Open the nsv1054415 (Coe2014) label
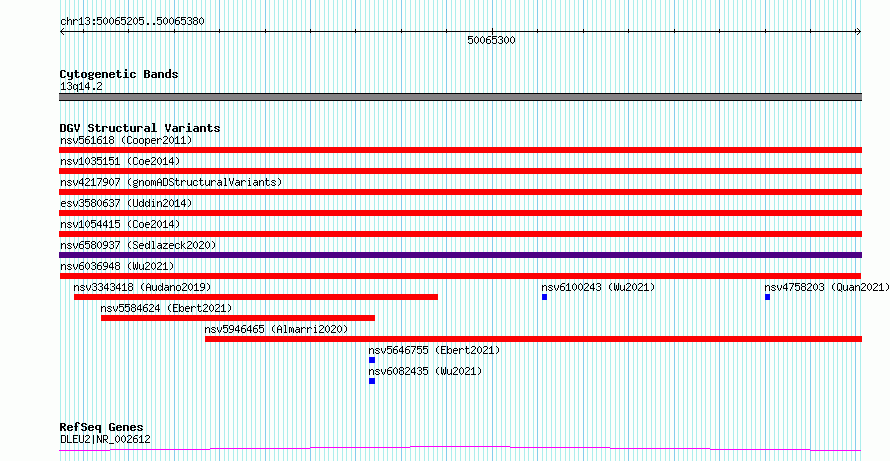The width and height of the screenshot is (890, 461). [120, 224]
